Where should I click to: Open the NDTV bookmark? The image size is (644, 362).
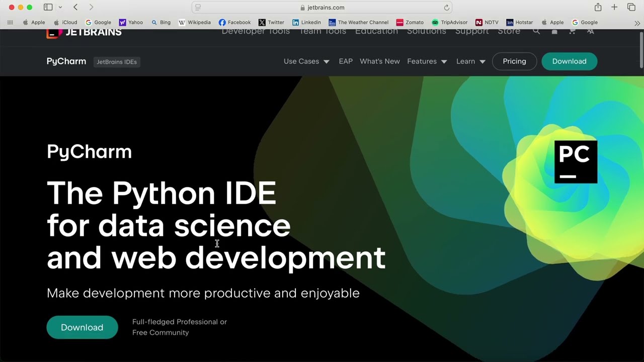[x=487, y=22]
